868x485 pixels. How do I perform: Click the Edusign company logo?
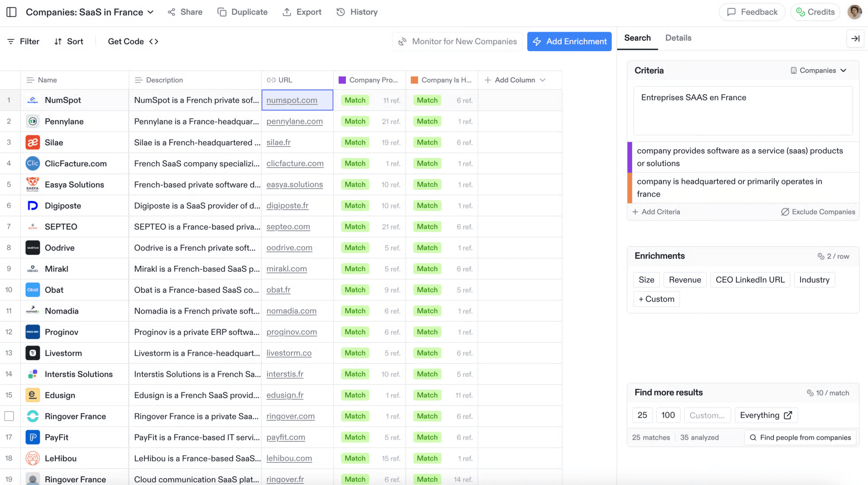click(33, 395)
